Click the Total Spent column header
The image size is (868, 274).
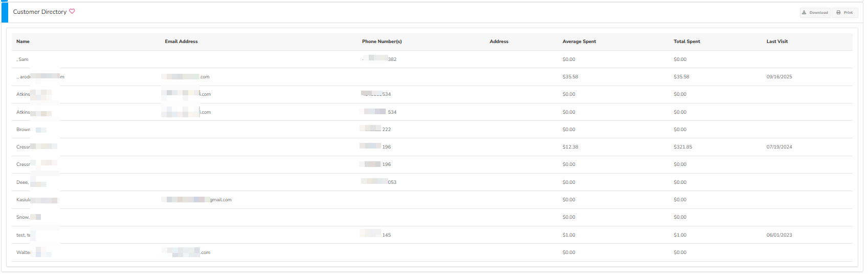(686, 41)
